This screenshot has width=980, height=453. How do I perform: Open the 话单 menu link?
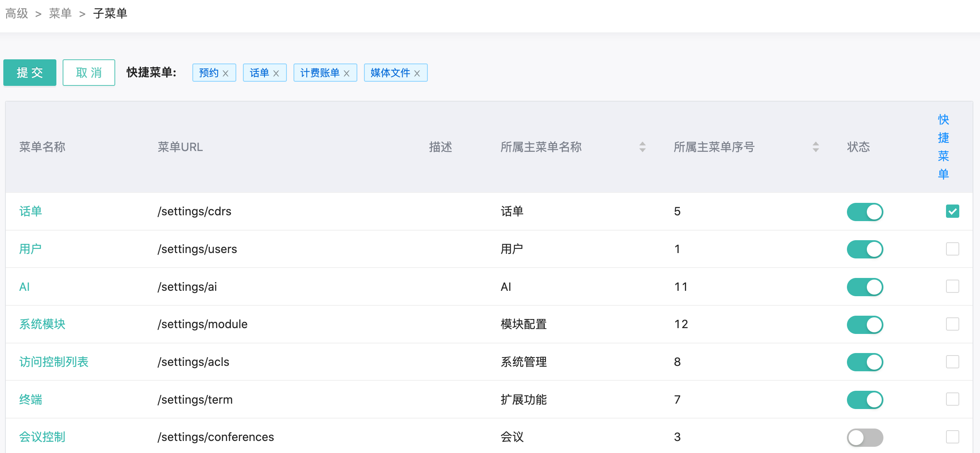point(31,211)
